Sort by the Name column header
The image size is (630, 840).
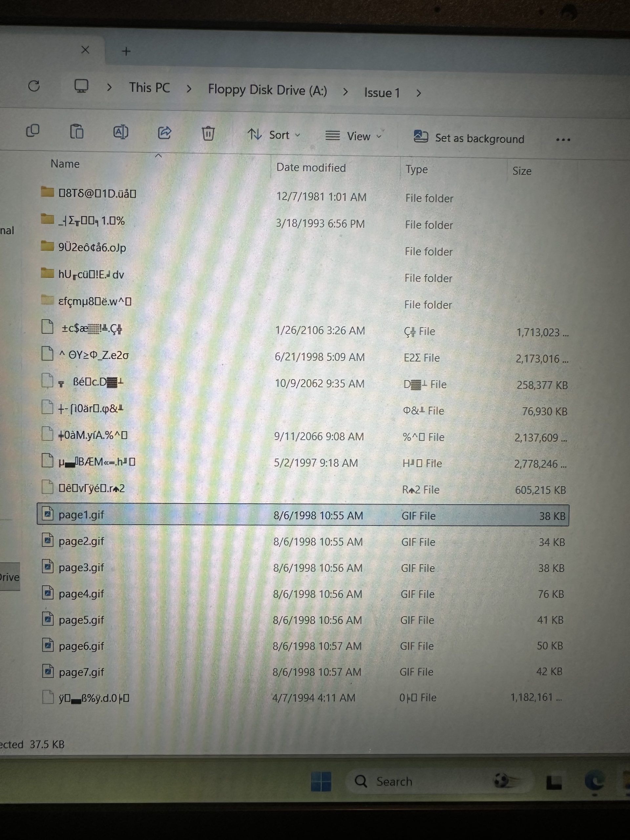[x=65, y=164]
